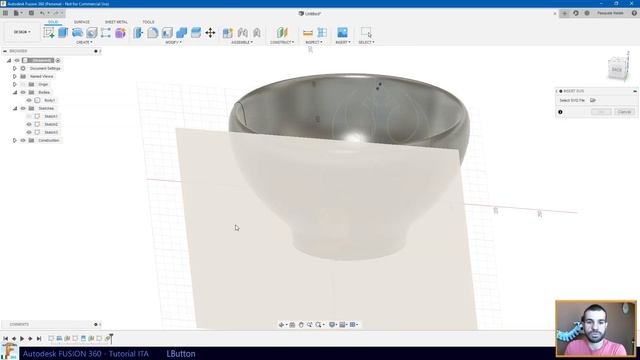Switch to the Solid tab
Viewport: 640px width, 360px height.
coord(53,22)
